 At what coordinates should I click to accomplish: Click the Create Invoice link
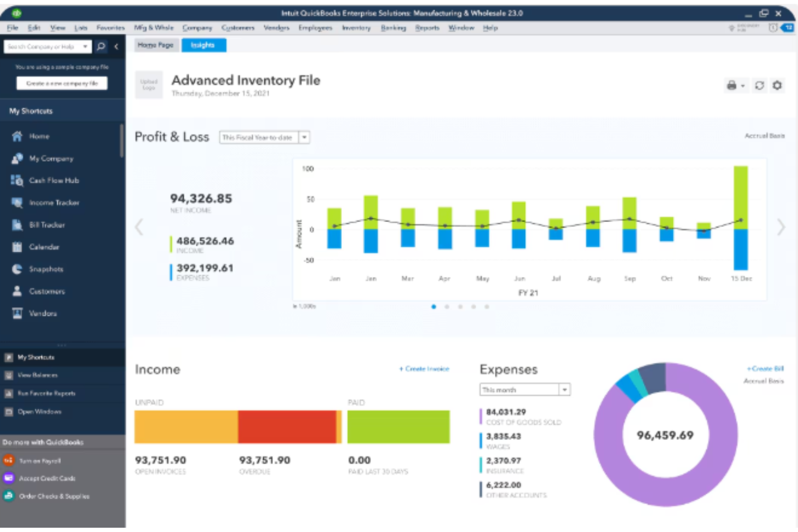tap(424, 369)
